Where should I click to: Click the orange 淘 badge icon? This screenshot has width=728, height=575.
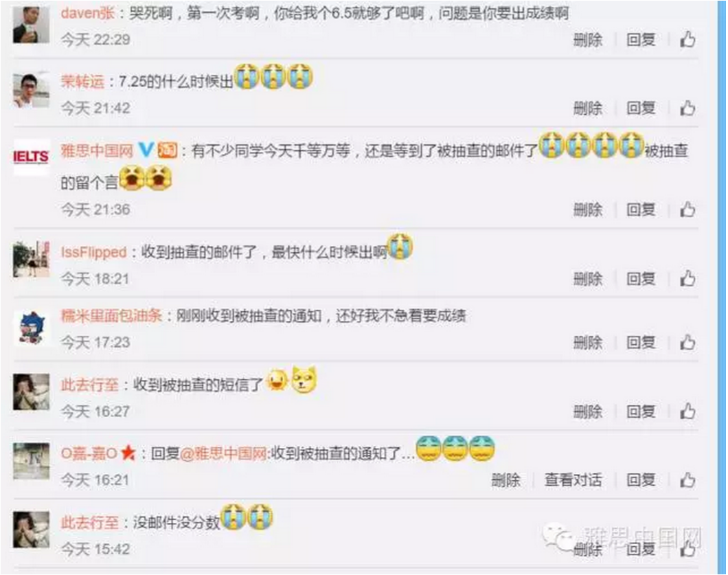[167, 150]
